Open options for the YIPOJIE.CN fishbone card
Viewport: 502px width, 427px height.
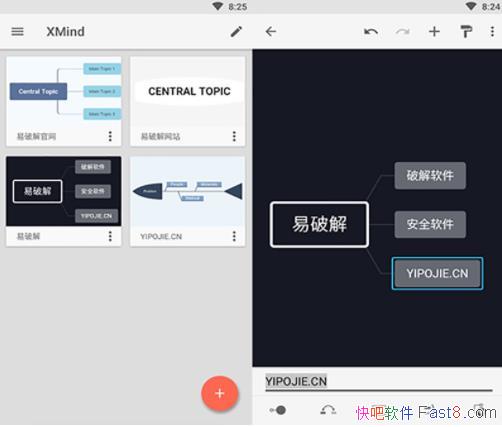pos(234,236)
